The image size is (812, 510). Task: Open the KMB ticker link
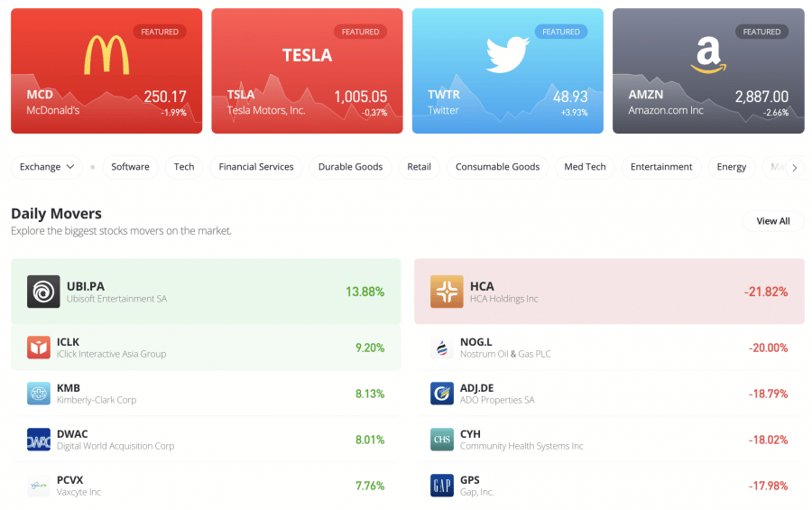tap(69, 388)
